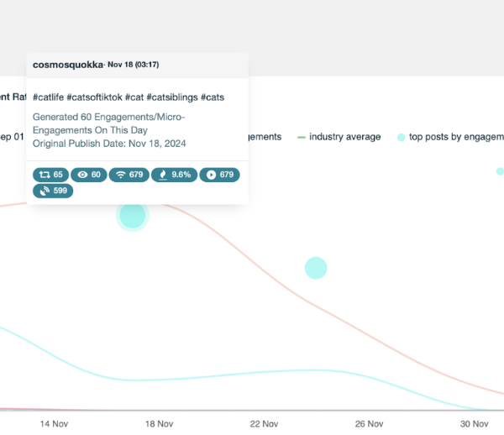The height and width of the screenshot is (435, 504).
Task: Click the wifi-signal reach badge showing 679
Action: (x=129, y=175)
